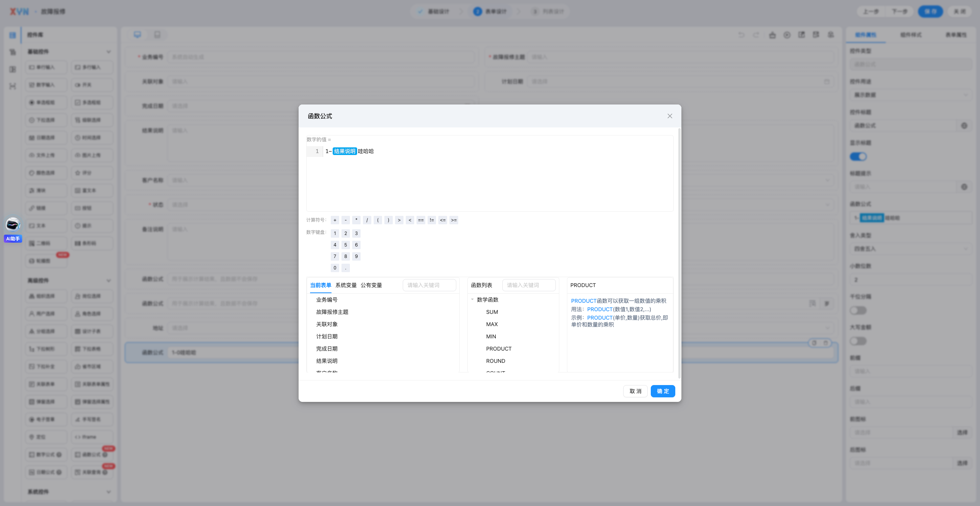The width and height of the screenshot is (980, 506).
Task: Click the decimal point key
Action: (346, 268)
